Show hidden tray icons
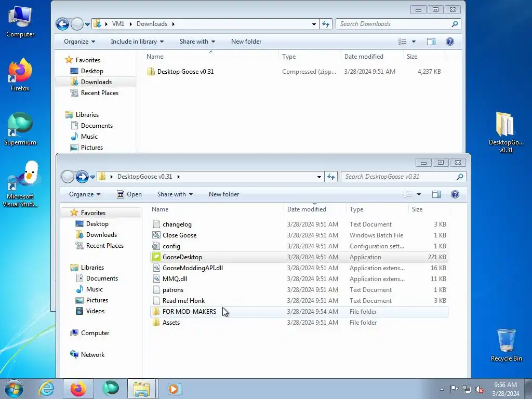This screenshot has height=399, width=532. [442, 389]
